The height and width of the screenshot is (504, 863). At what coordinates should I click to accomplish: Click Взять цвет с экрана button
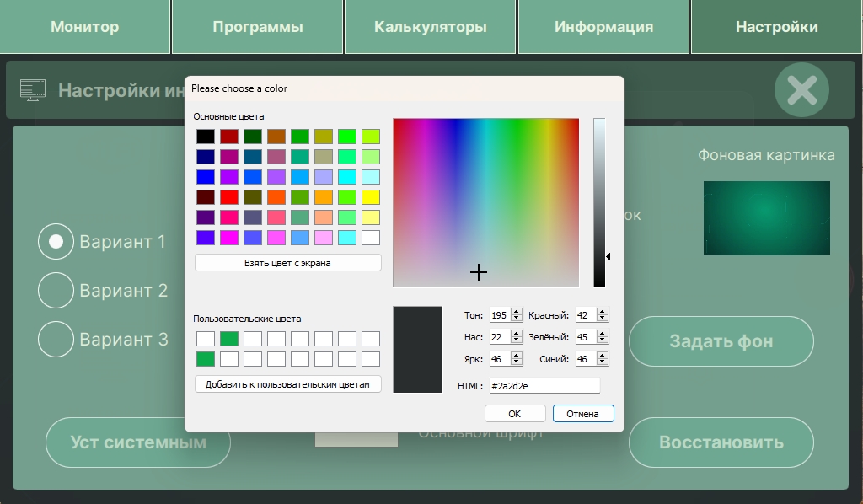288,263
